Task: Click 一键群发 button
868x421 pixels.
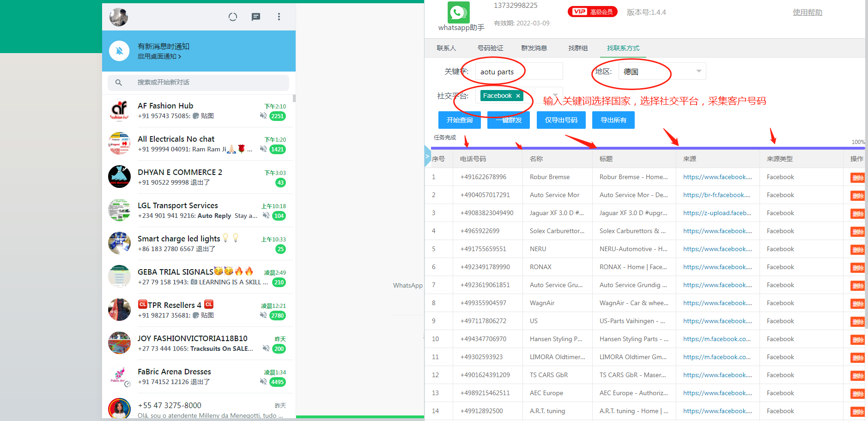Action: click(509, 120)
